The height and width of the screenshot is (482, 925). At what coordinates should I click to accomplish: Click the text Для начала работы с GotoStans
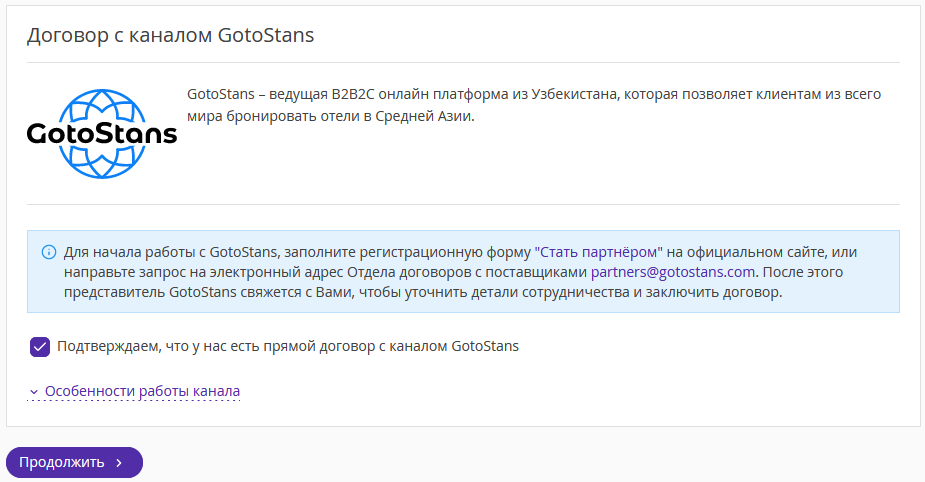170,253
